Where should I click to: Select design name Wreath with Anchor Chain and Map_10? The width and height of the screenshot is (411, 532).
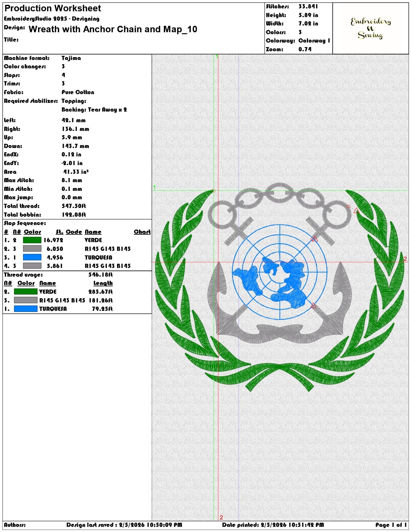coord(113,29)
